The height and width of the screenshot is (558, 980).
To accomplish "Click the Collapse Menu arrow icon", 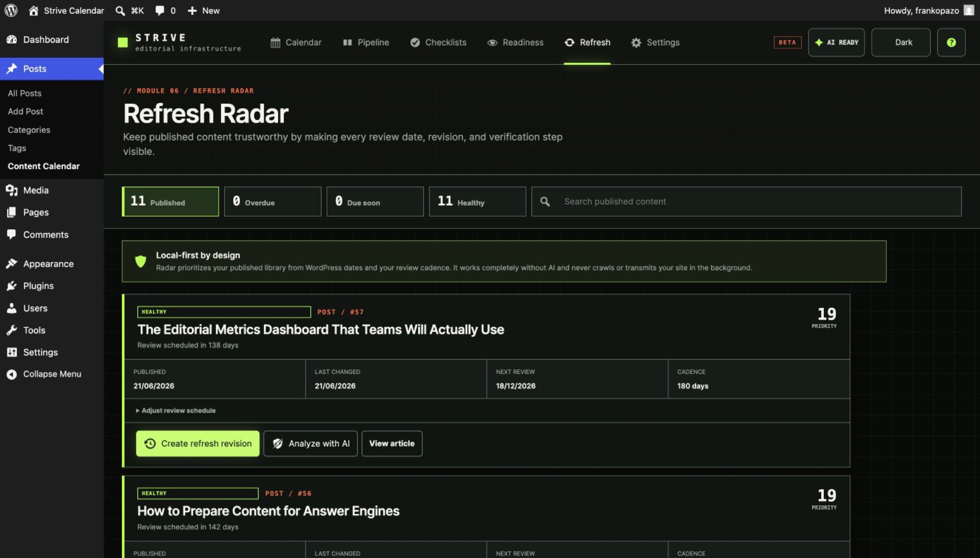I will pyautogui.click(x=12, y=374).
